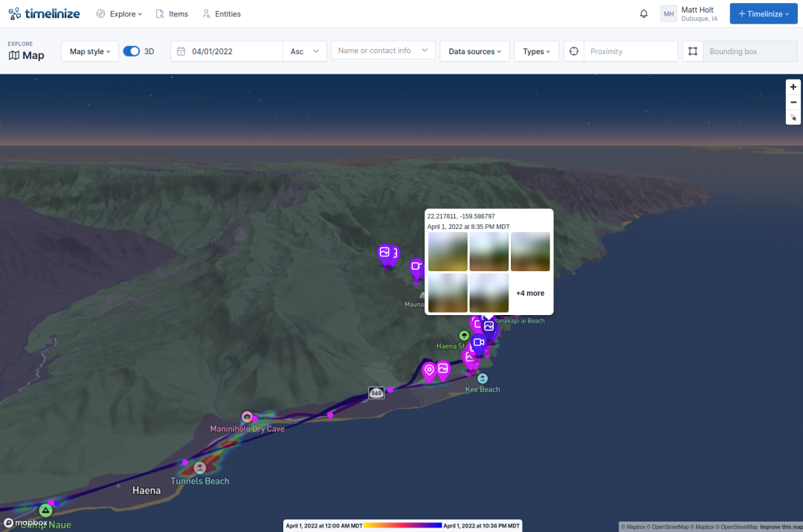
Task: Click the notifications bell icon
Action: pos(644,13)
